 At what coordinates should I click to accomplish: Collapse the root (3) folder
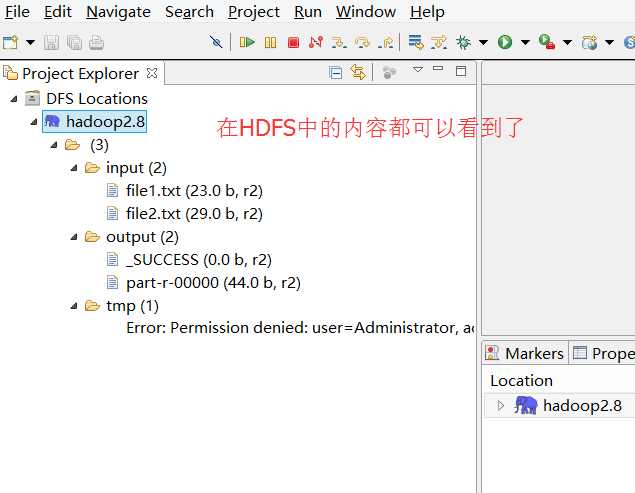pyautogui.click(x=54, y=145)
